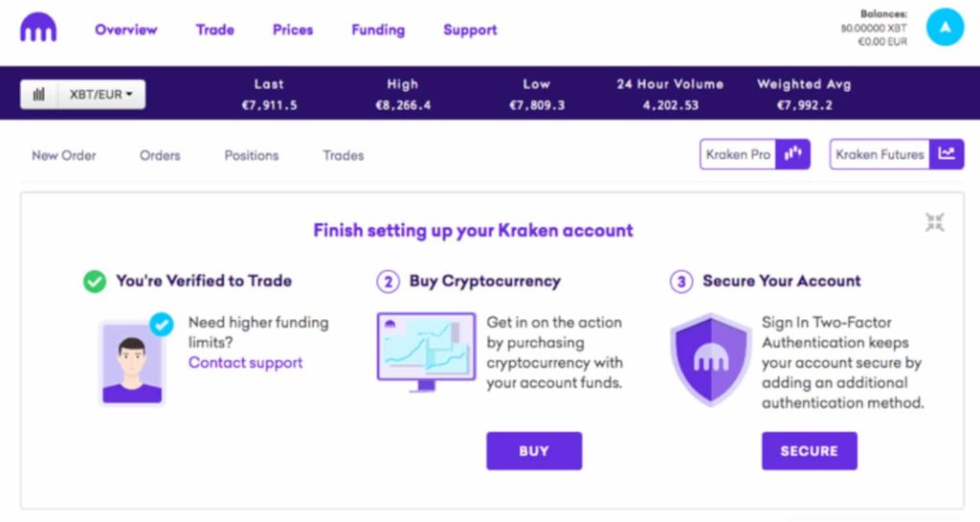
Task: Open the Funding menu
Action: (378, 30)
